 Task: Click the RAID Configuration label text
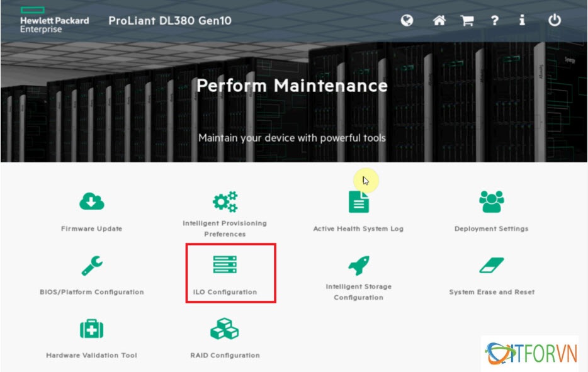point(225,356)
